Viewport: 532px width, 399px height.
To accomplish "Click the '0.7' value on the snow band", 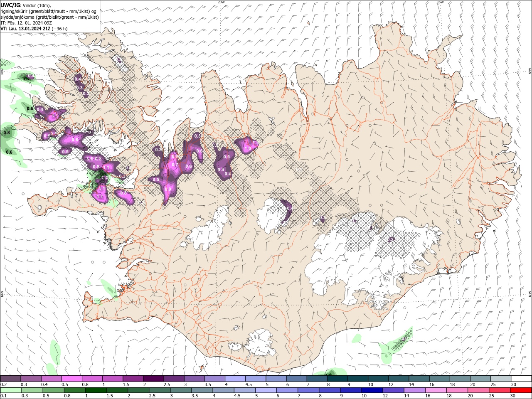I will pos(175,165).
